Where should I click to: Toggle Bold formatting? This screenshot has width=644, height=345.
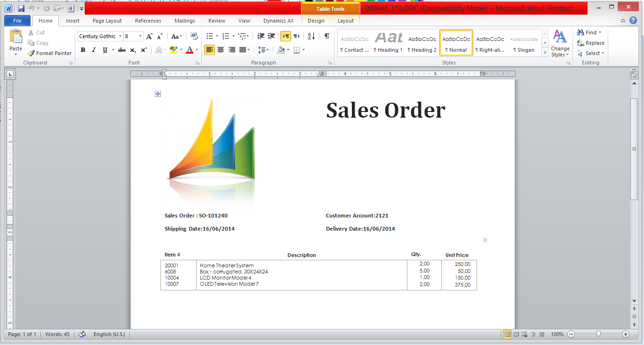click(83, 50)
